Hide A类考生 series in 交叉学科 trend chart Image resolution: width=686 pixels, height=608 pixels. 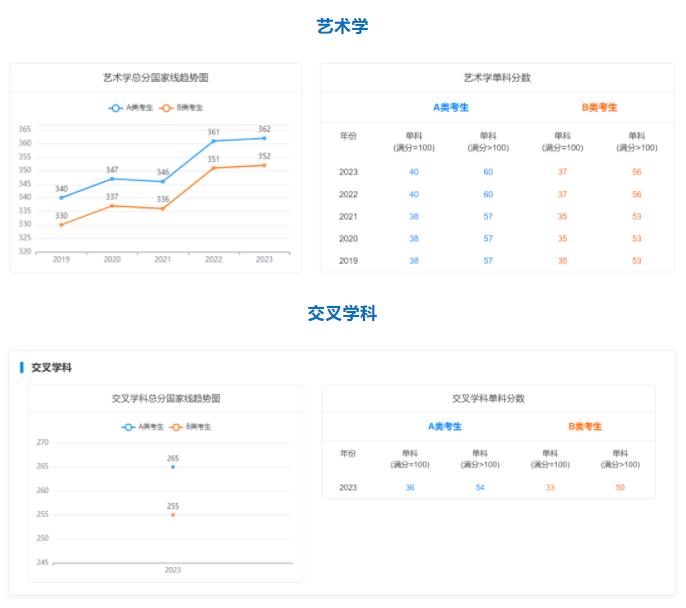[144, 427]
